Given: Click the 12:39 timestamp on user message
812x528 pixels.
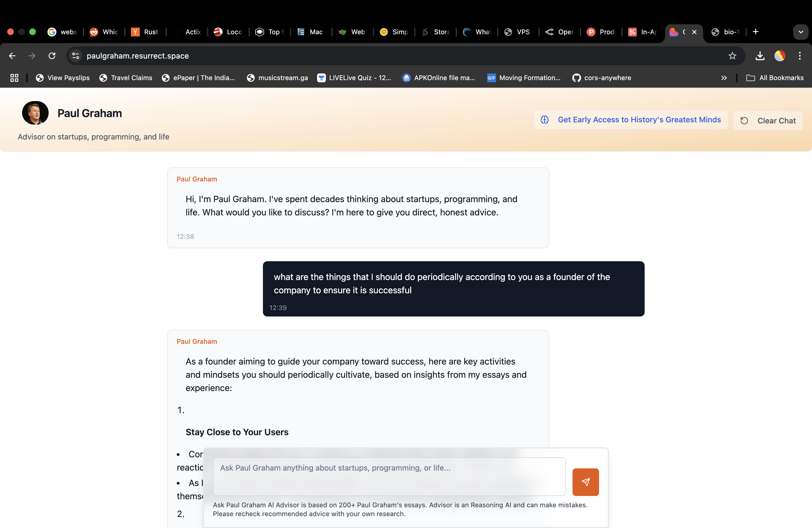Looking at the screenshot, I should click(278, 308).
